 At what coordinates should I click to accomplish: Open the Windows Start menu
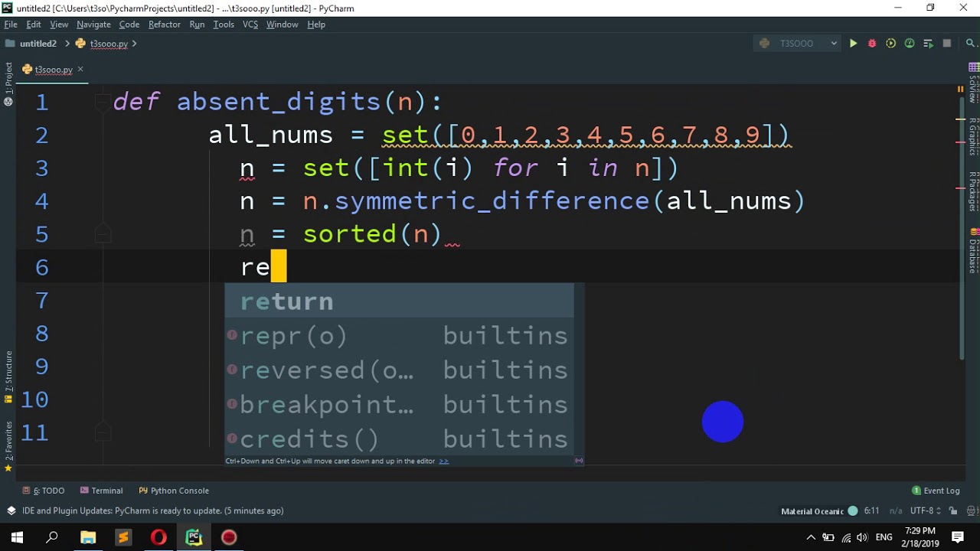[x=17, y=537]
